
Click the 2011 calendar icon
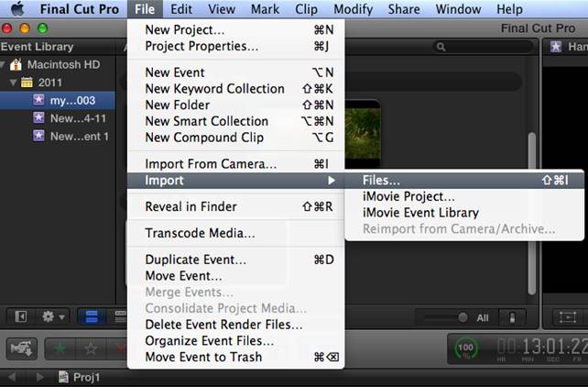(27, 83)
